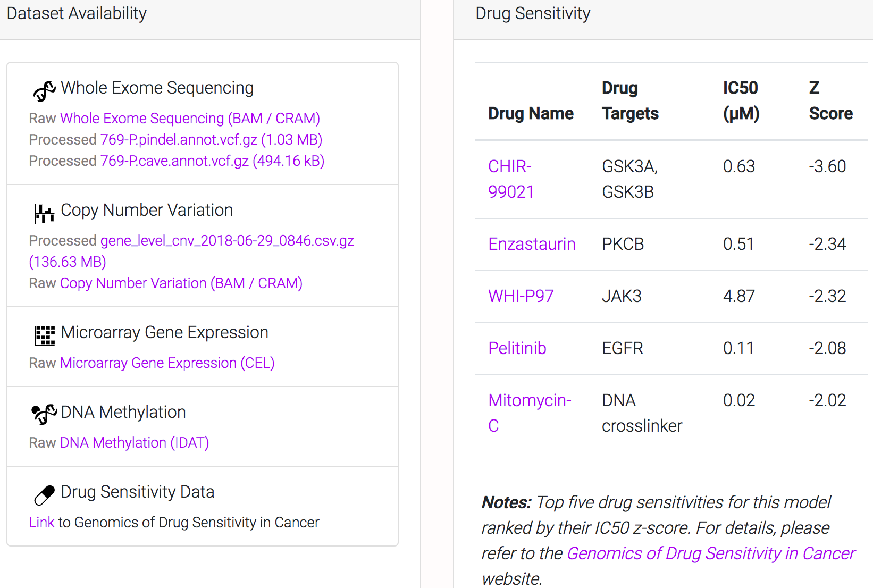Open Raw Whole Exome Sequencing (BAM / CRAM) link
873x588 pixels.
pyautogui.click(x=190, y=119)
